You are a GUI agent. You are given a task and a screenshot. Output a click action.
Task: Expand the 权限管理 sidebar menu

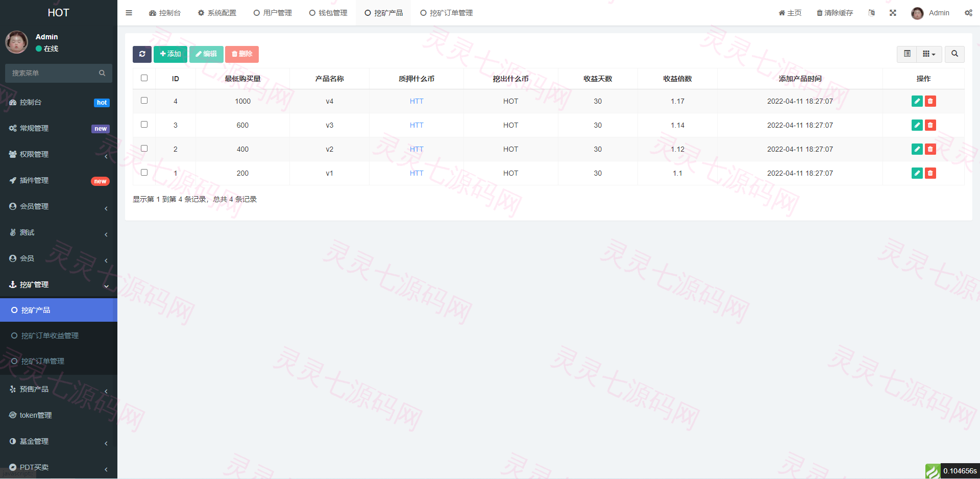pyautogui.click(x=59, y=154)
